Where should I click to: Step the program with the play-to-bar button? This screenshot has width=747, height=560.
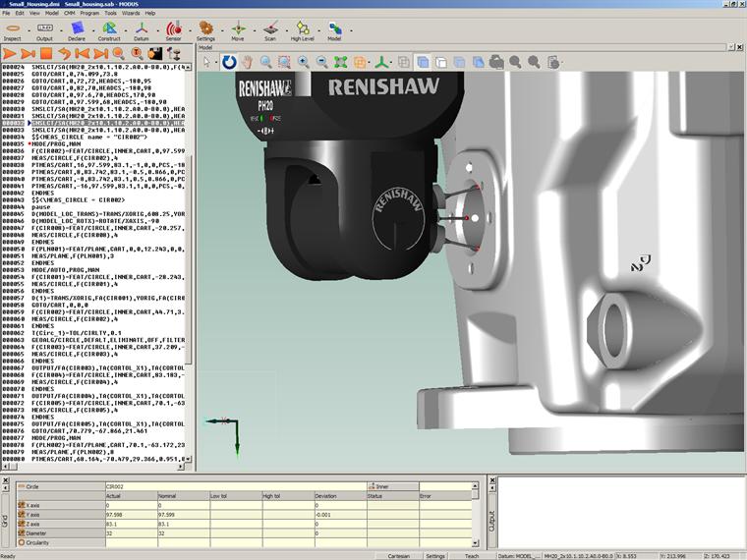[x=29, y=54]
